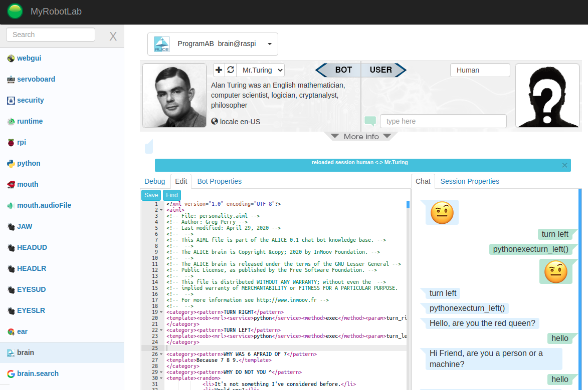Viewport: 588px width, 390px height.
Task: Click the Alan Turing description text
Action: click(278, 95)
